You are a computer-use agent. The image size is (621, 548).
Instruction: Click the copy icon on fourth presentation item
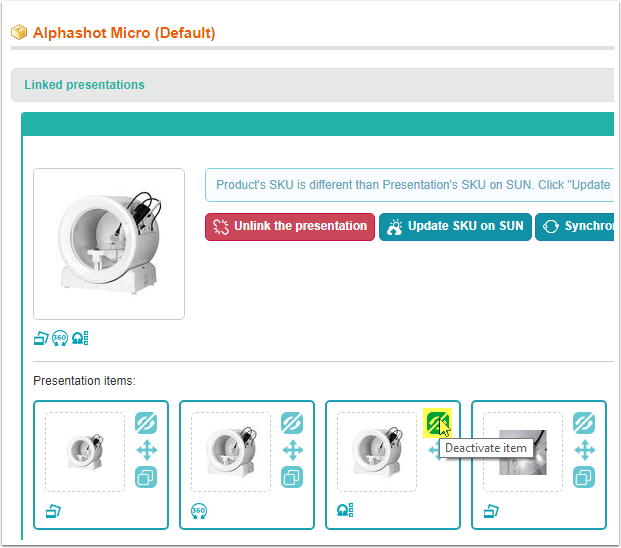584,477
